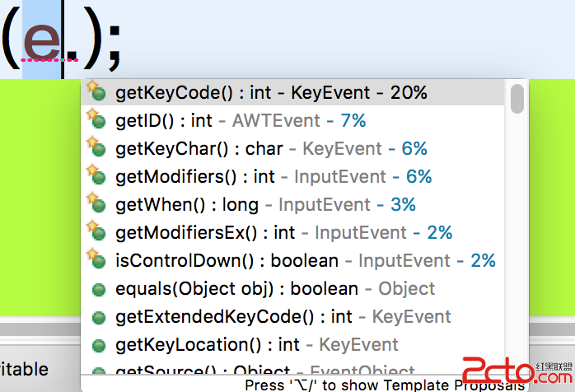Click the getKeyLocation() green icon

tap(98, 345)
